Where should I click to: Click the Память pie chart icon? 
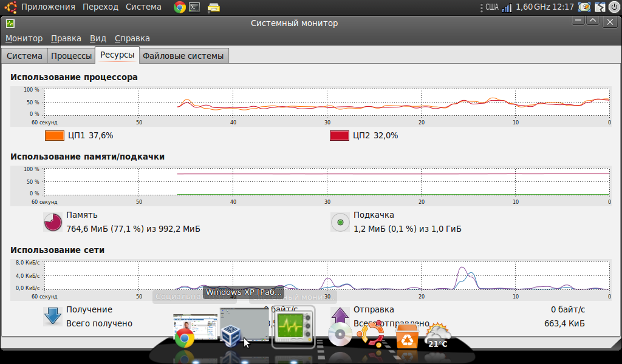(53, 222)
